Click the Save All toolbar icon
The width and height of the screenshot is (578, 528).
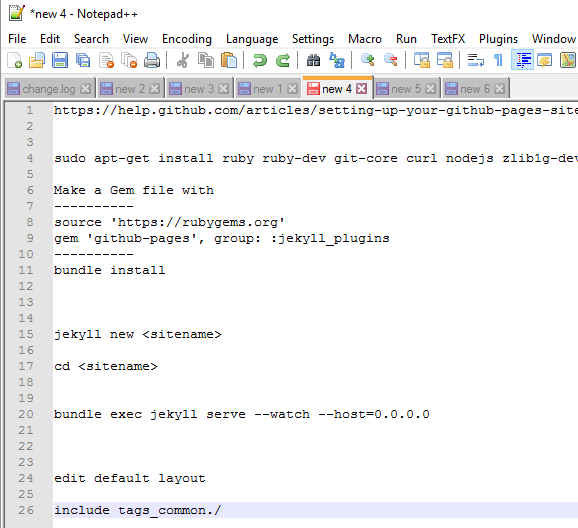coord(83,60)
